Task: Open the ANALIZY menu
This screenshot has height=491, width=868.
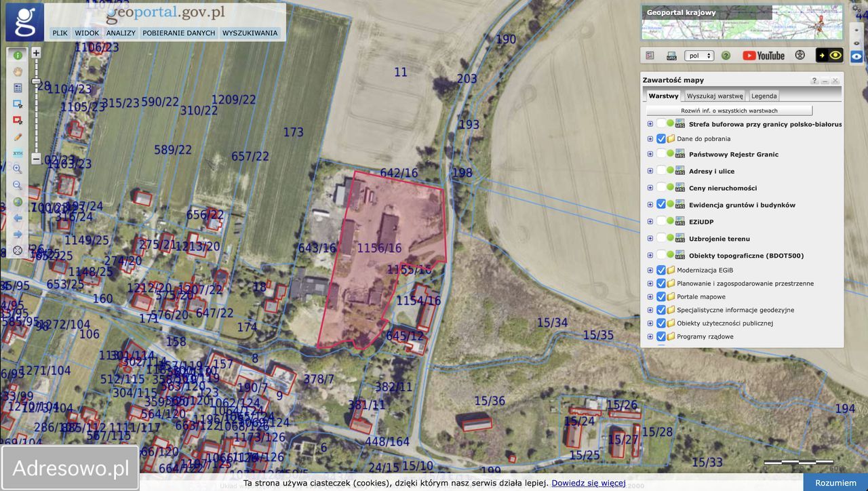Action: pyautogui.click(x=121, y=33)
